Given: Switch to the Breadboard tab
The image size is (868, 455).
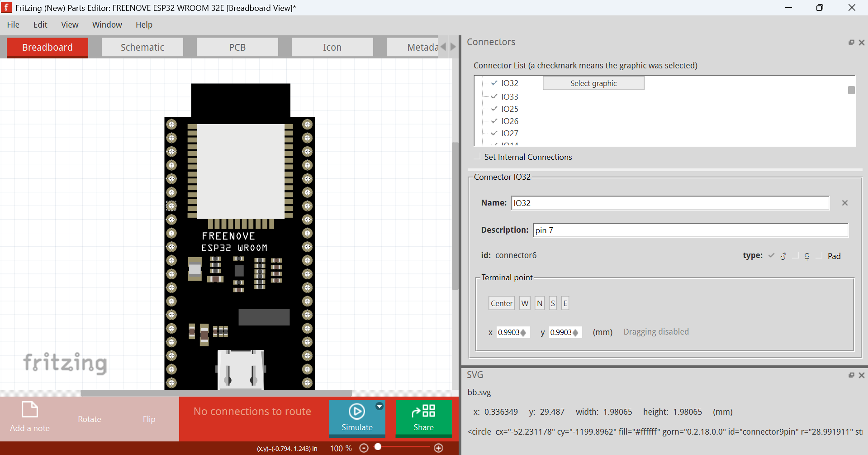Looking at the screenshot, I should click(x=47, y=47).
